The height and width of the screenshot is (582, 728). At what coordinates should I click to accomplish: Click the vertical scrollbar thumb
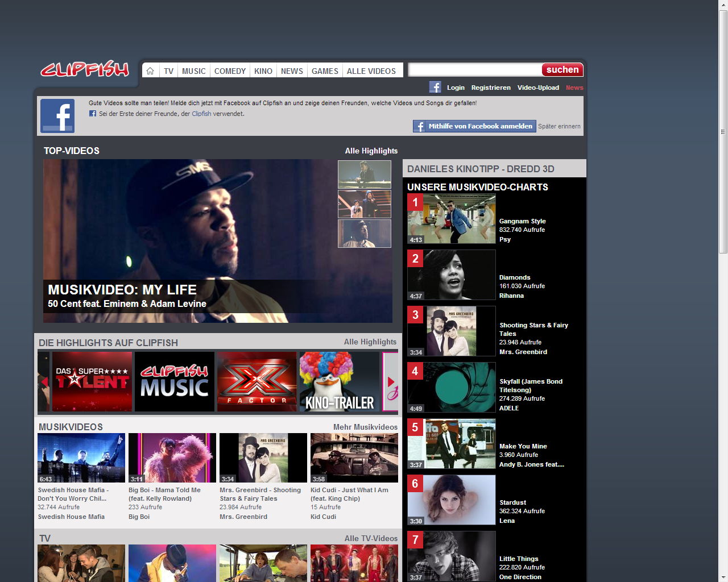coord(723,132)
